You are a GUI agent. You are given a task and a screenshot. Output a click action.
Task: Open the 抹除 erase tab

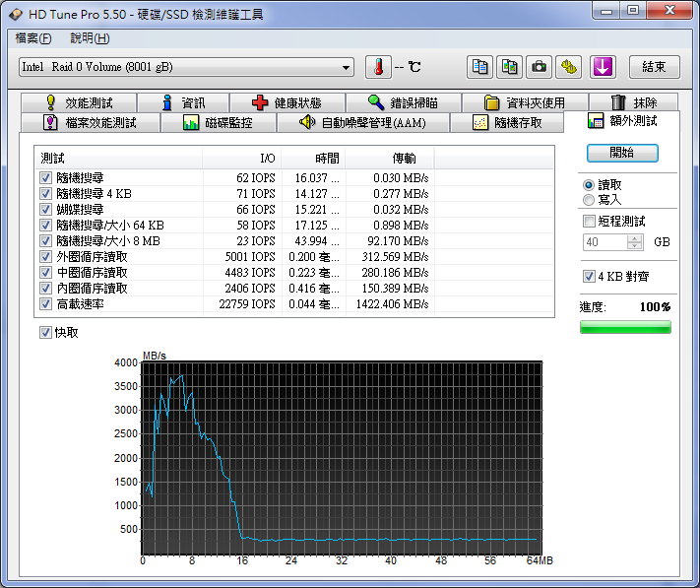pyautogui.click(x=634, y=102)
